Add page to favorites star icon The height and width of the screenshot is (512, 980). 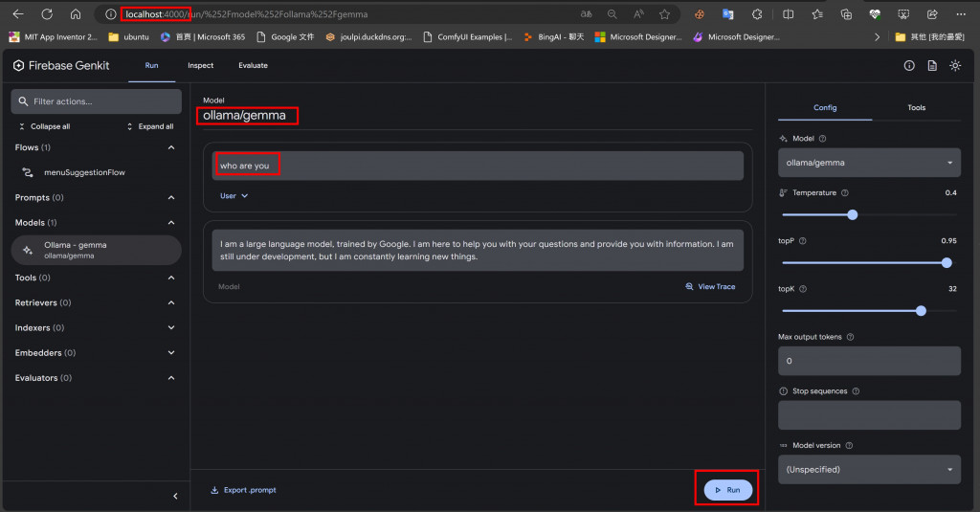(664, 13)
